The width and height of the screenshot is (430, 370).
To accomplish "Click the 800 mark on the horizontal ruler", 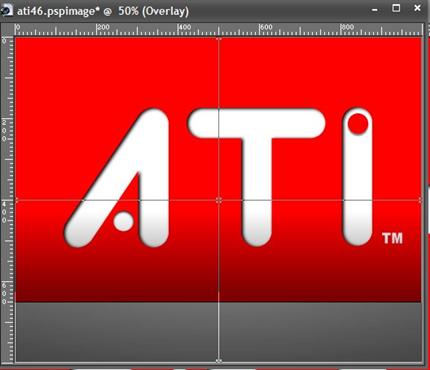I will pos(347,27).
